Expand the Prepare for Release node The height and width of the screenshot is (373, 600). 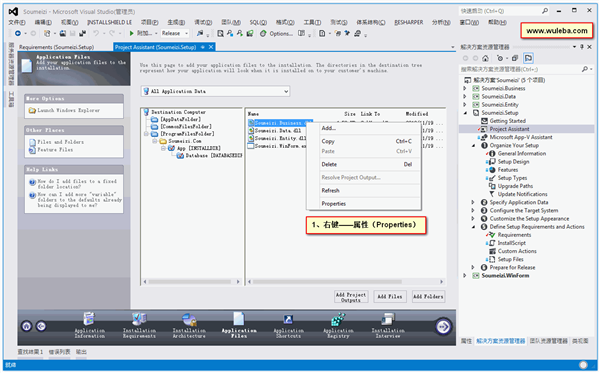[x=473, y=267]
